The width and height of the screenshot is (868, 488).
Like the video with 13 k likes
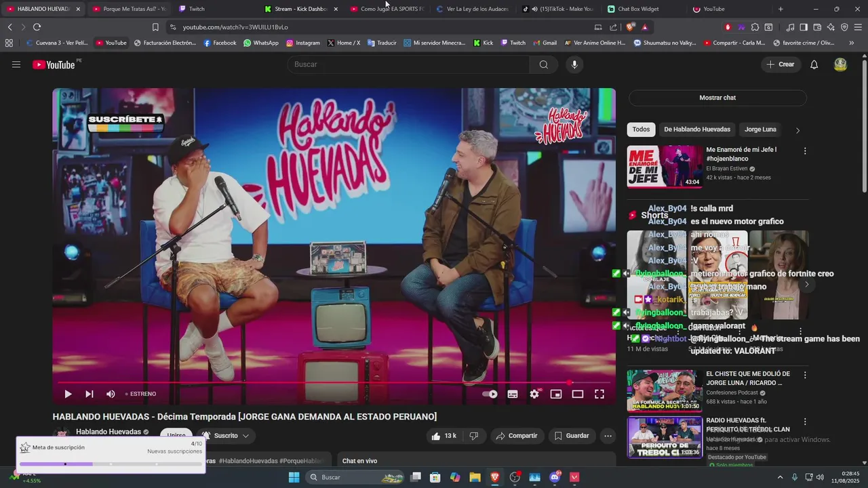pos(444,436)
